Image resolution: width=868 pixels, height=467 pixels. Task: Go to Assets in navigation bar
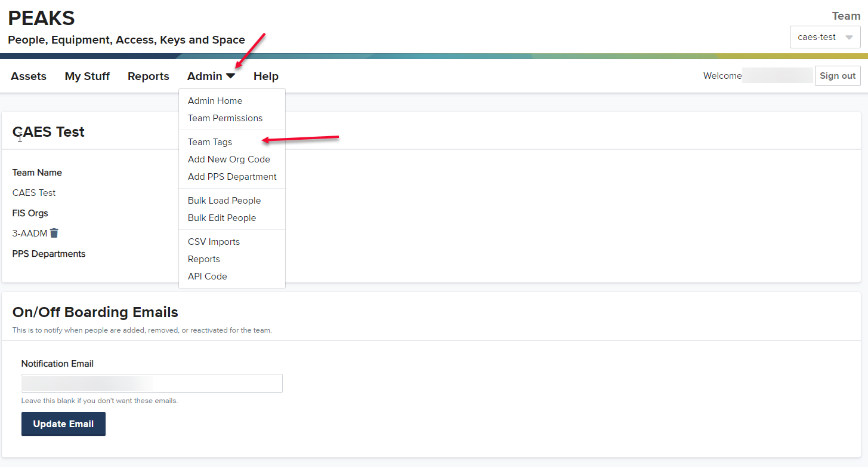29,76
